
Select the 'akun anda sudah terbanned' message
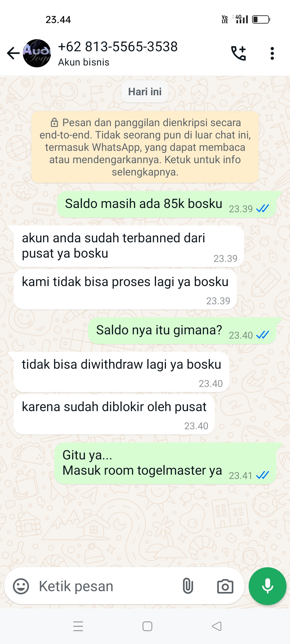coord(129,246)
